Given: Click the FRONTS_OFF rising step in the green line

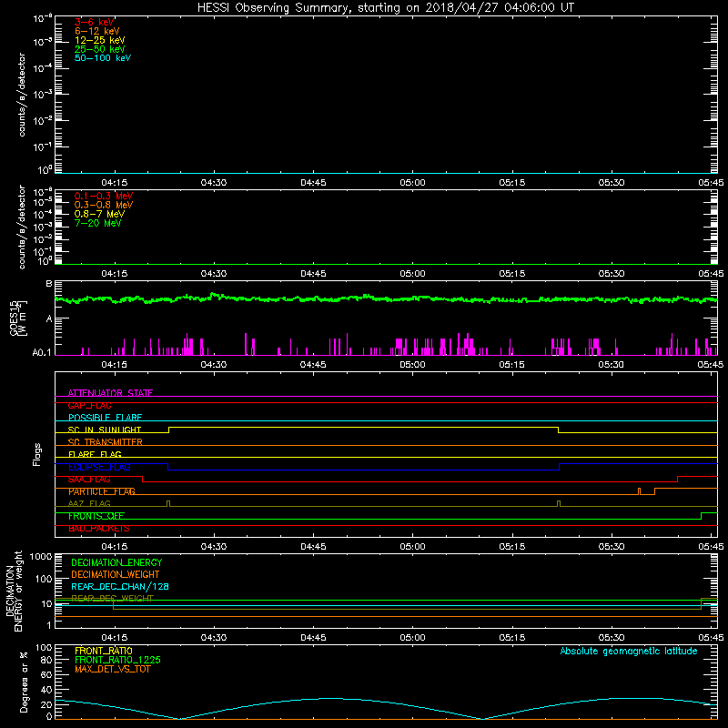Looking at the screenshot, I should tap(701, 516).
